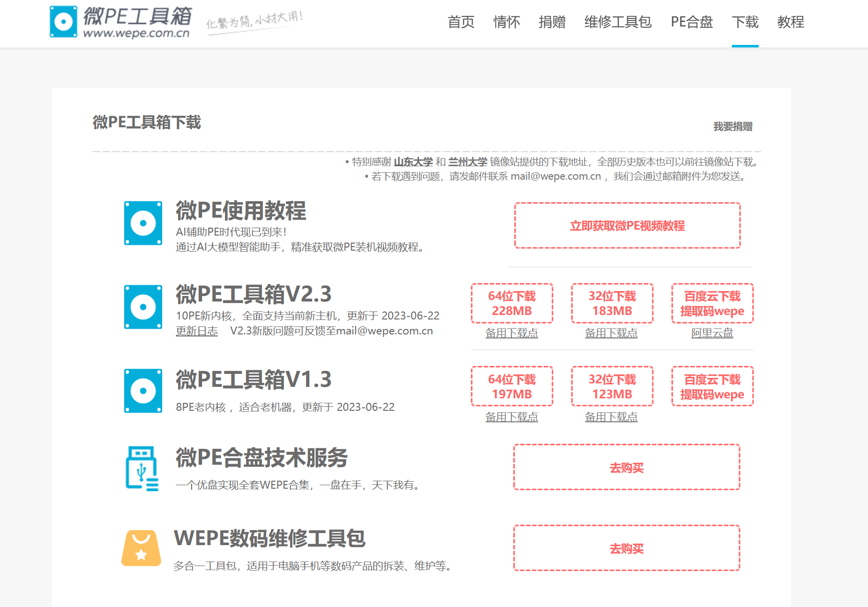Viewport: 868px width, 607px height.
Task: Click the V2.3新版问题可反馈 note
Action: tap(331, 331)
